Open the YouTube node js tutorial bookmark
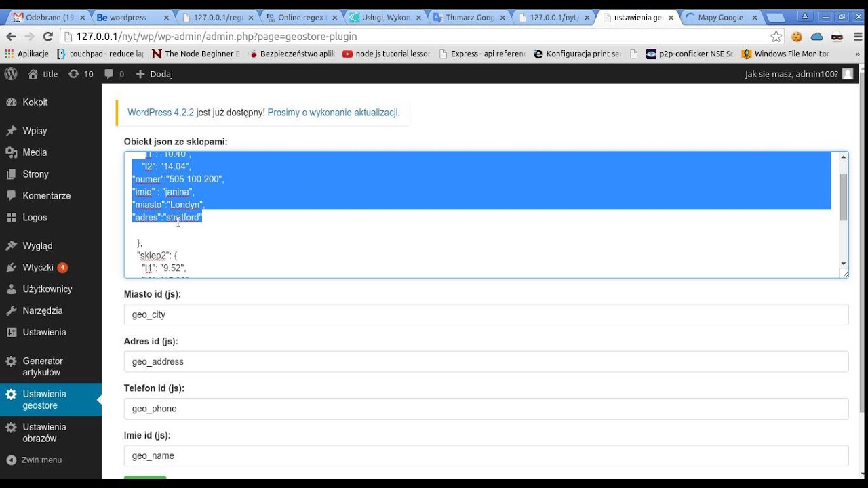 pos(387,54)
